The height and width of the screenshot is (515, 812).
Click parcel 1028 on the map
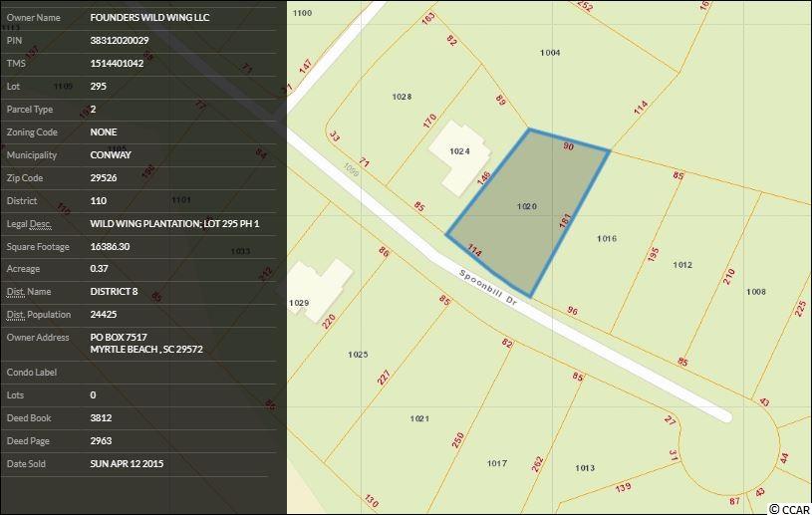click(x=402, y=97)
